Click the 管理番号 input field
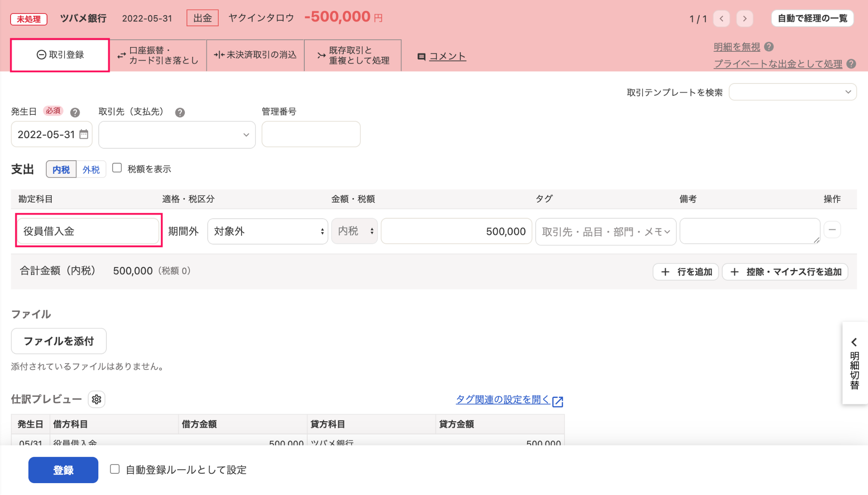868x495 pixels. click(x=311, y=134)
